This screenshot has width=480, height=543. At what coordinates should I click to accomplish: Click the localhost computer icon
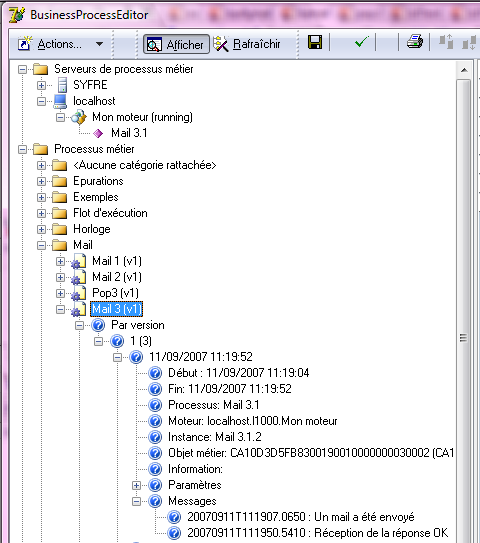pos(60,101)
